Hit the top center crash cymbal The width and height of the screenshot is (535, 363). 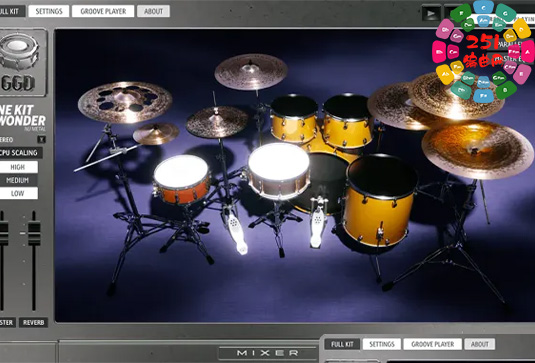point(251,72)
